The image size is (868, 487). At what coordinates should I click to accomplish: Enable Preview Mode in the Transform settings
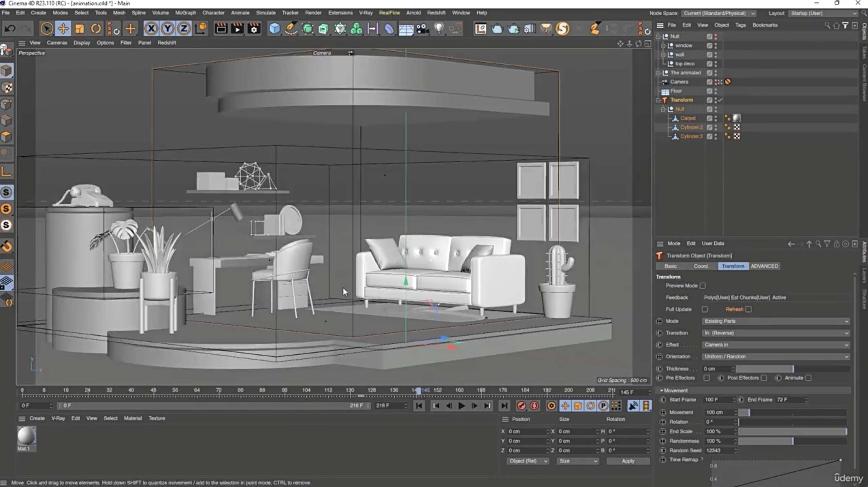[x=703, y=286]
